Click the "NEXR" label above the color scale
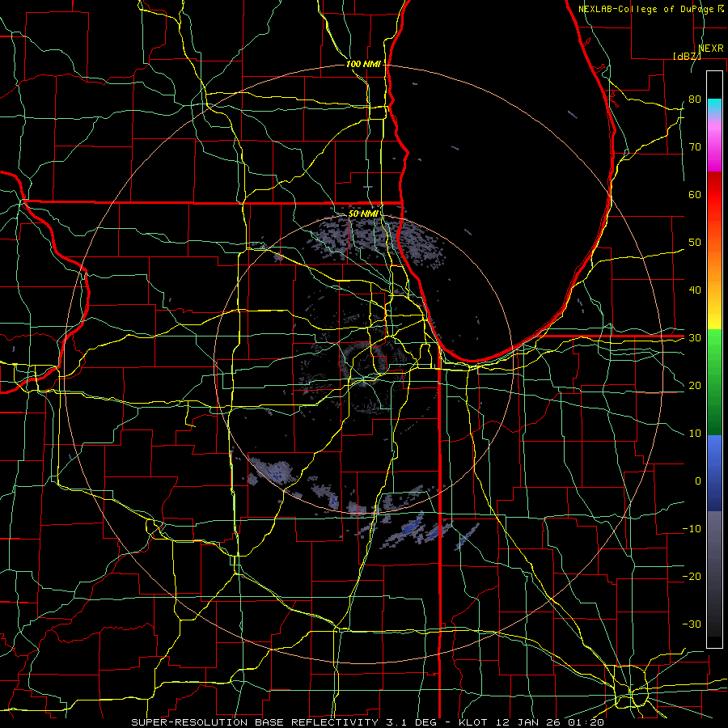This screenshot has width=728, height=728. (711, 49)
